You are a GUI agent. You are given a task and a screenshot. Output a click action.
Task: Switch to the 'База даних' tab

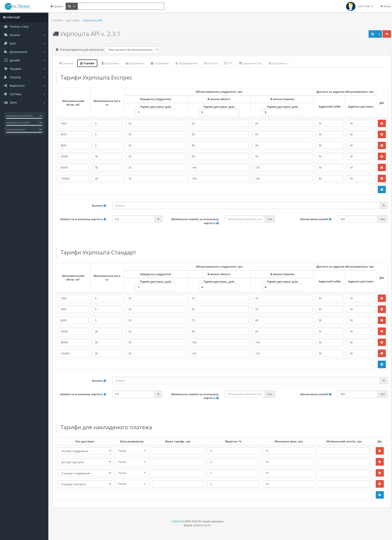click(x=110, y=63)
